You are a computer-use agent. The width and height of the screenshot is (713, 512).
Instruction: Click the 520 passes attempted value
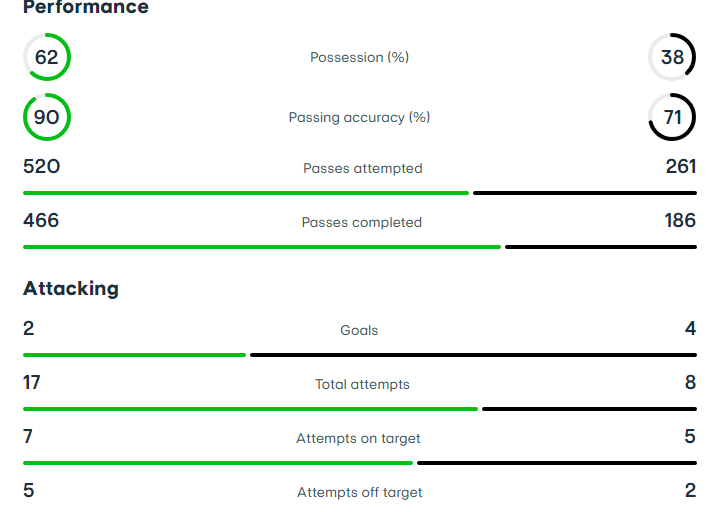tap(42, 167)
